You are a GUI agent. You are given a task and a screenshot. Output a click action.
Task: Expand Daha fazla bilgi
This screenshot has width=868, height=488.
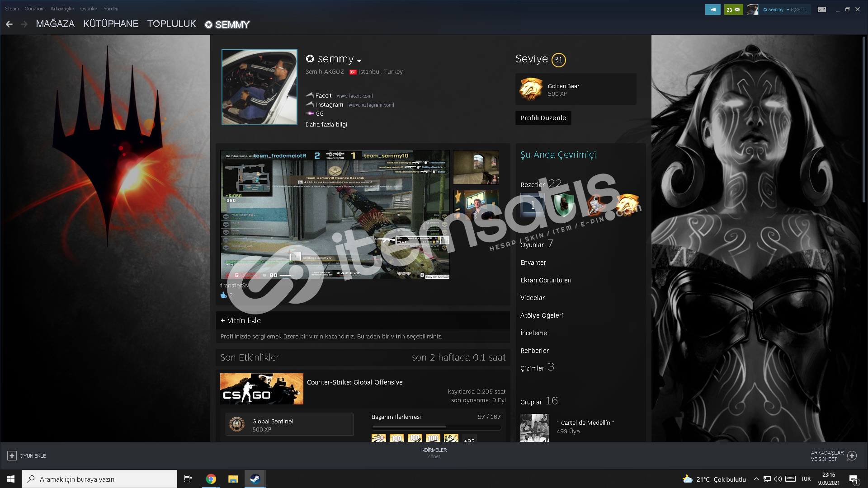tap(326, 125)
